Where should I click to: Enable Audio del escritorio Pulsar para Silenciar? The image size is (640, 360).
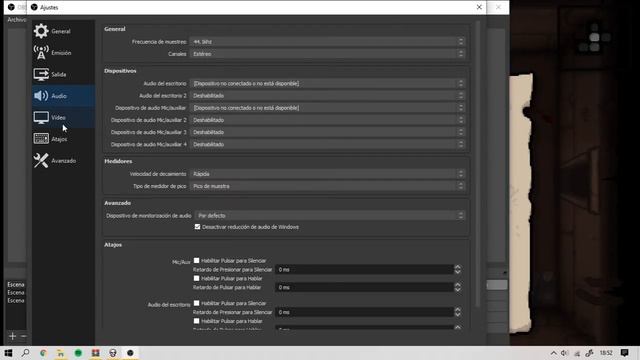[x=196, y=303]
